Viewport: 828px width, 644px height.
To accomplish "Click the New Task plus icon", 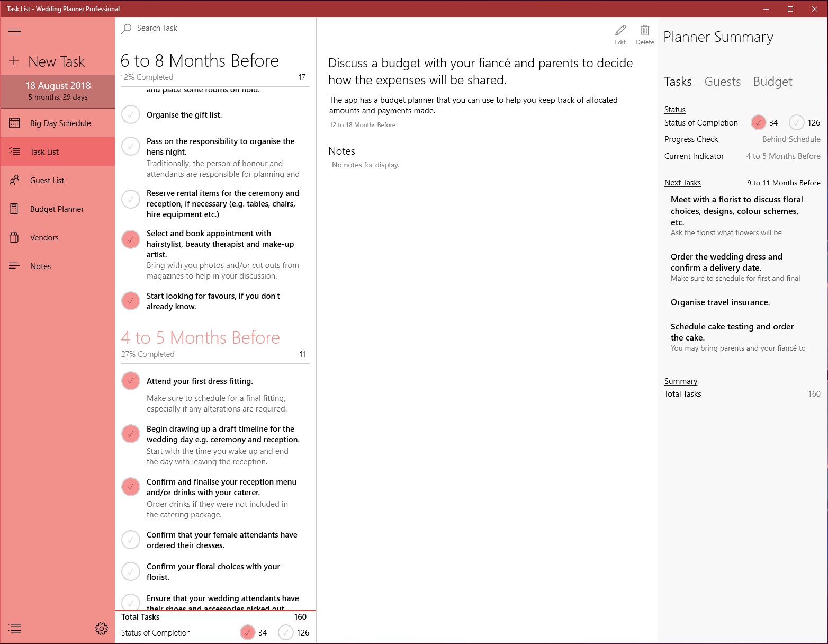I will 14,61.
